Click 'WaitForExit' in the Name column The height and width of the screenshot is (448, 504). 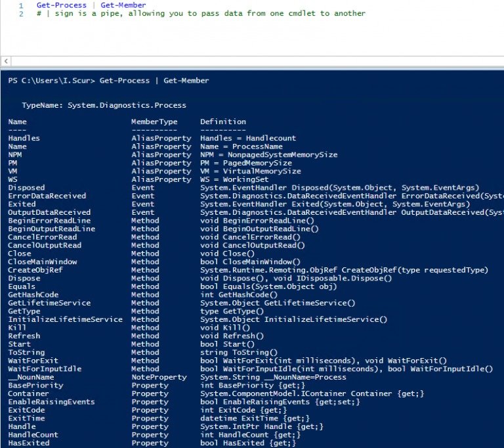click(x=33, y=361)
